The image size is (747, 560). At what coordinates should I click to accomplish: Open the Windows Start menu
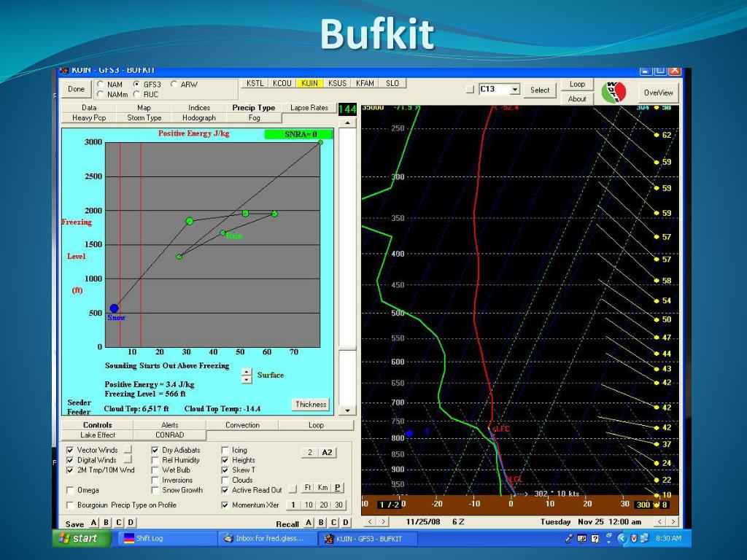(82, 539)
